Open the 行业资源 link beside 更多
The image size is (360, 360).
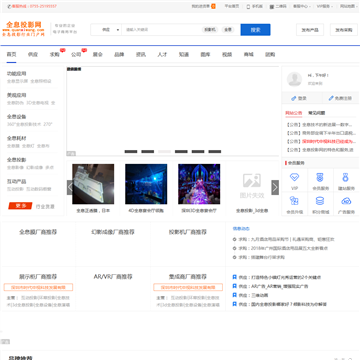[x=45, y=206]
